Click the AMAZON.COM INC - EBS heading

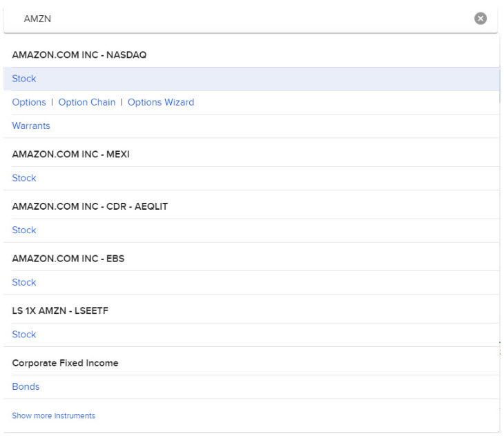68,259
